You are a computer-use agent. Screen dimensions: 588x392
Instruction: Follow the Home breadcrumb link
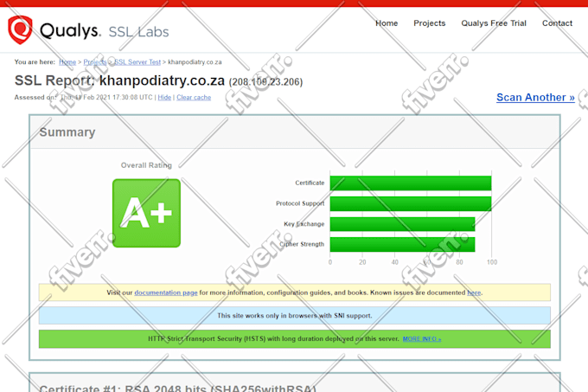click(x=67, y=62)
